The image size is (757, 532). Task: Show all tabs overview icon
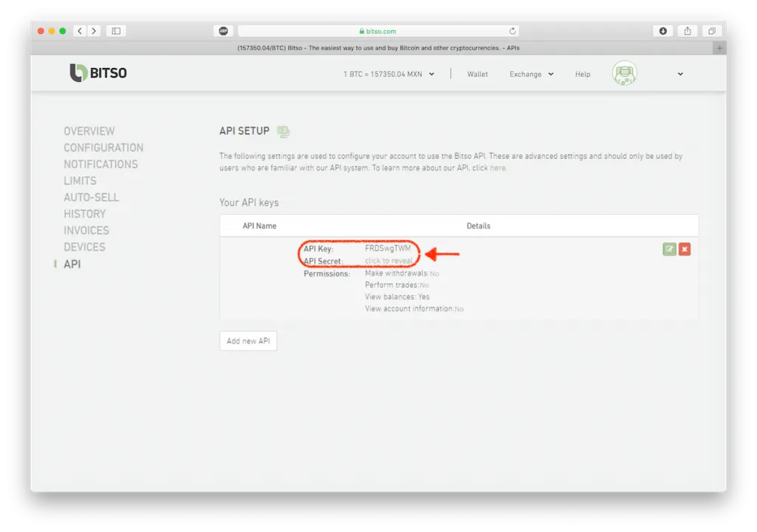(x=712, y=31)
